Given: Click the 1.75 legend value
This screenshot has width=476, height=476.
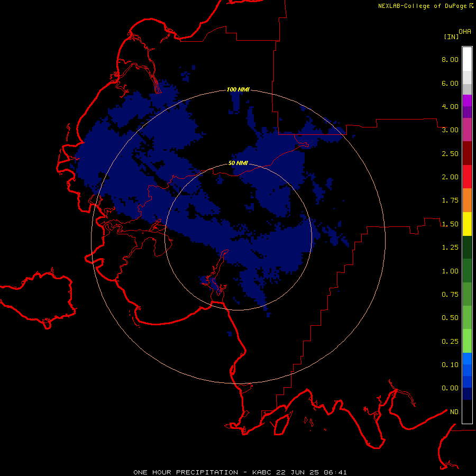Looking at the screenshot, I should click(450, 200).
